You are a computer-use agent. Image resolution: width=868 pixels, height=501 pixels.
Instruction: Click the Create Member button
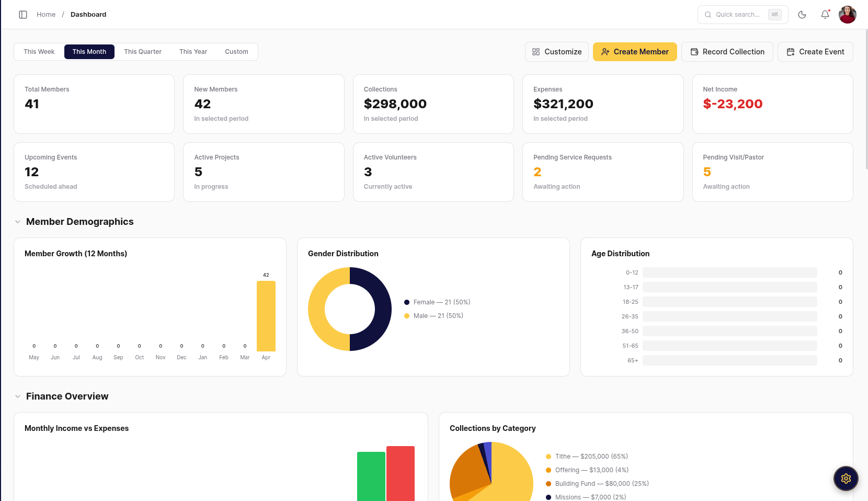[635, 52]
